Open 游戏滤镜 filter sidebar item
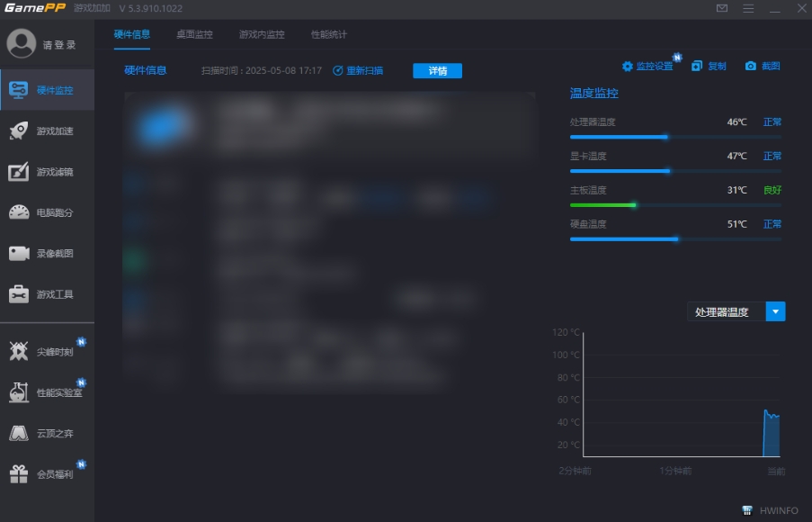The image size is (812, 522). 47,172
